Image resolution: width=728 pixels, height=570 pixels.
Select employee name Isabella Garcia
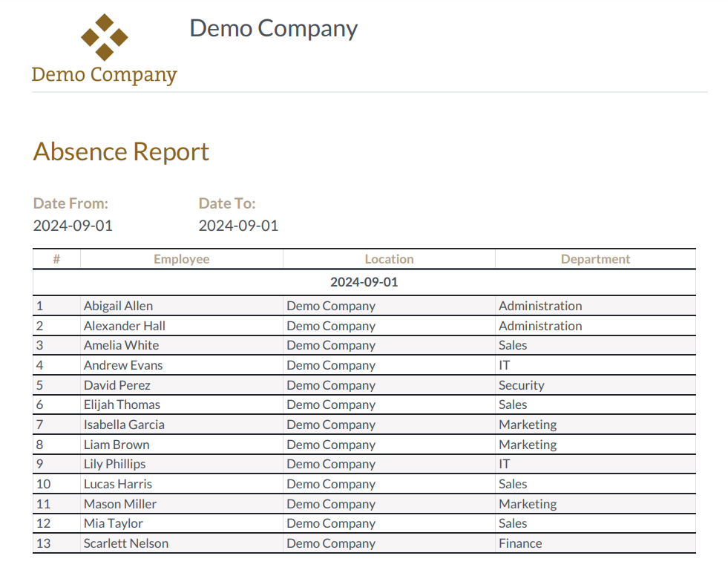coord(124,425)
